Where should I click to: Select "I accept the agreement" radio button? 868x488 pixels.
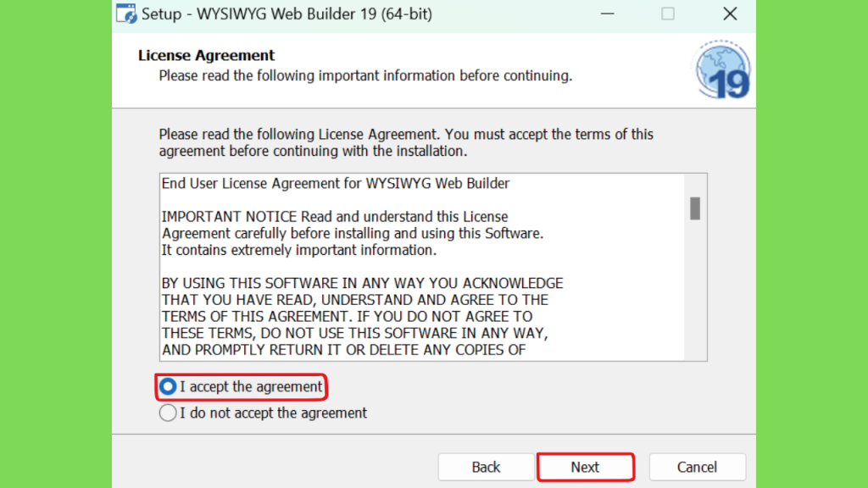168,386
